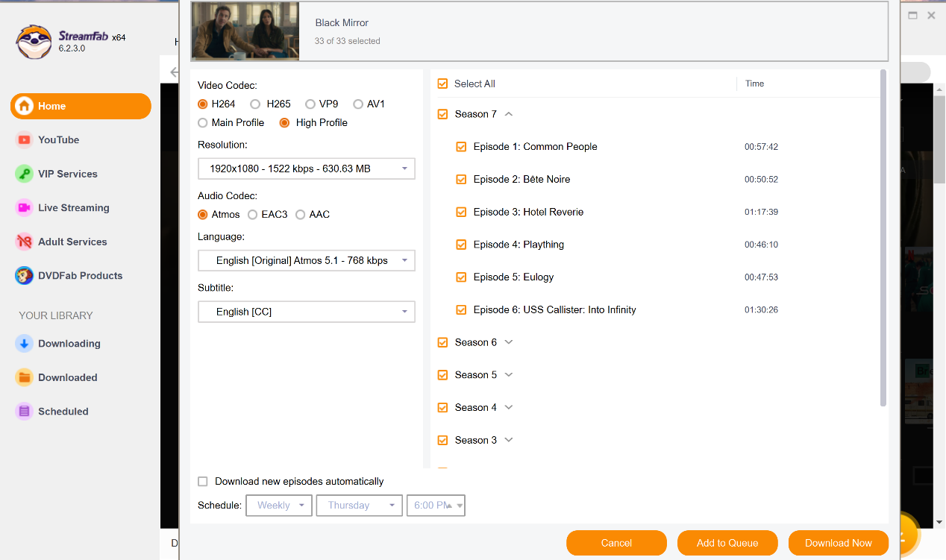This screenshot has width=946, height=560.
Task: Click the Live Streaming camera icon
Action: [25, 207]
